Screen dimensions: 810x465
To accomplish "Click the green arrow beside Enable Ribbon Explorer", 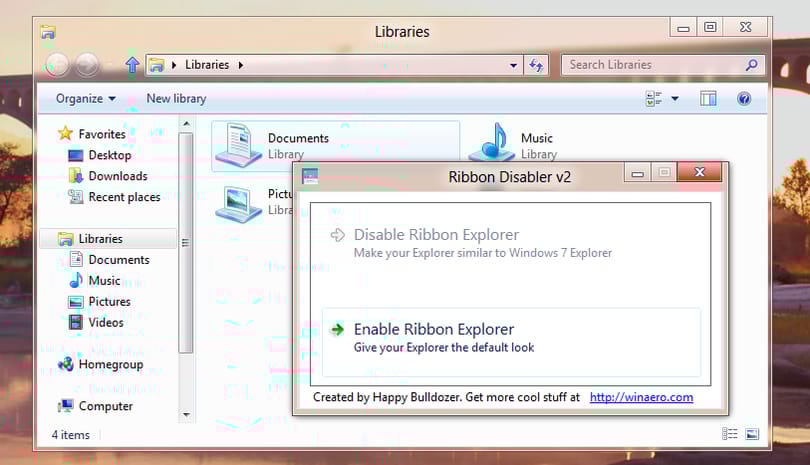I will (337, 329).
